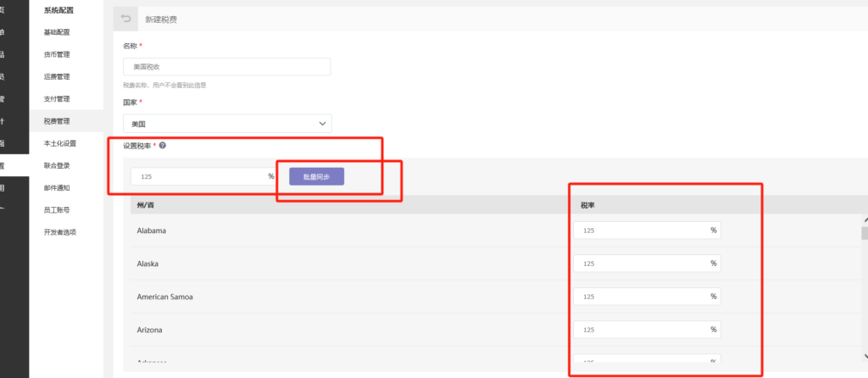Open 基础配置 in the settings menu
Screen dimensions: 868x378
click(57, 32)
